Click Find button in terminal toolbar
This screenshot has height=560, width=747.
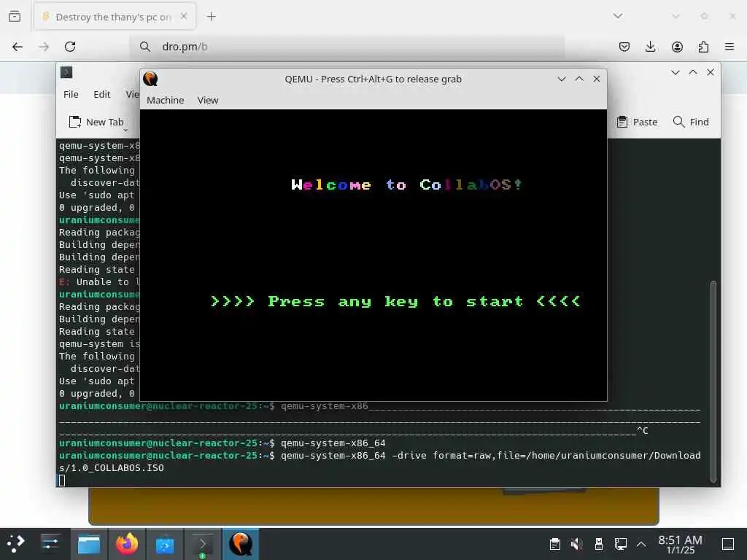(691, 122)
